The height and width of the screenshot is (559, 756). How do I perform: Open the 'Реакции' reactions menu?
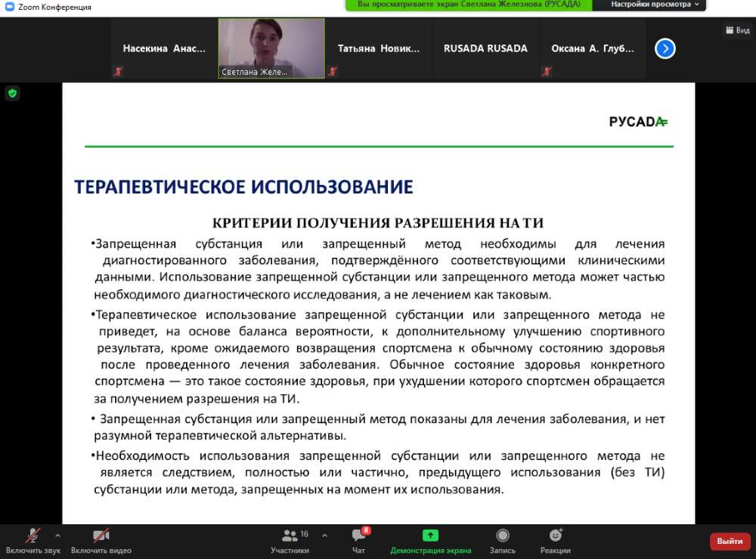point(556,541)
